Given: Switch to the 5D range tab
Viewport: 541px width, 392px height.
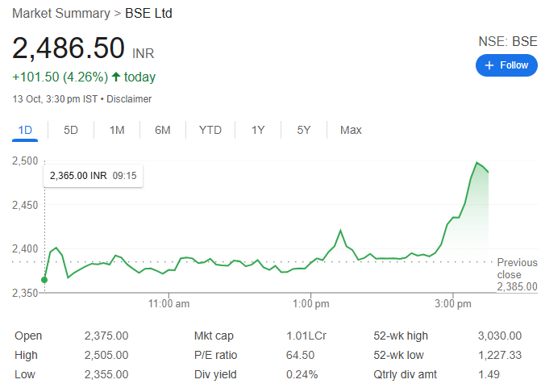Looking at the screenshot, I should click(x=71, y=130).
